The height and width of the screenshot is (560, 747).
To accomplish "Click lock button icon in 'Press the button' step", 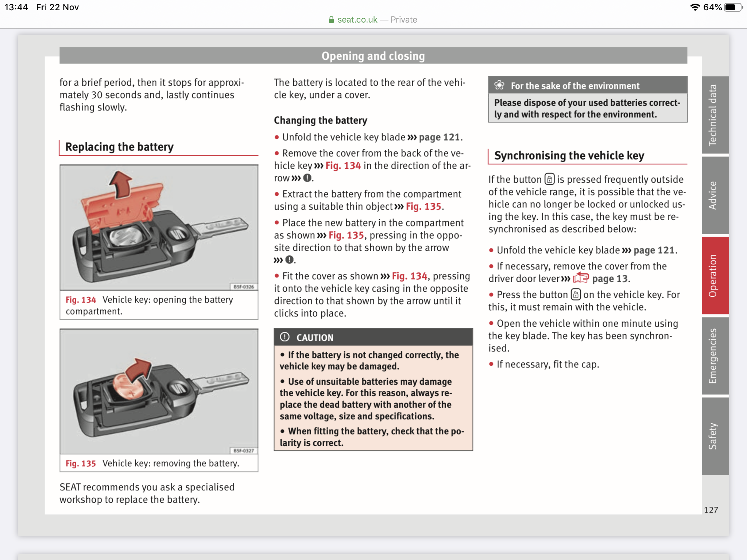I will point(576,295).
